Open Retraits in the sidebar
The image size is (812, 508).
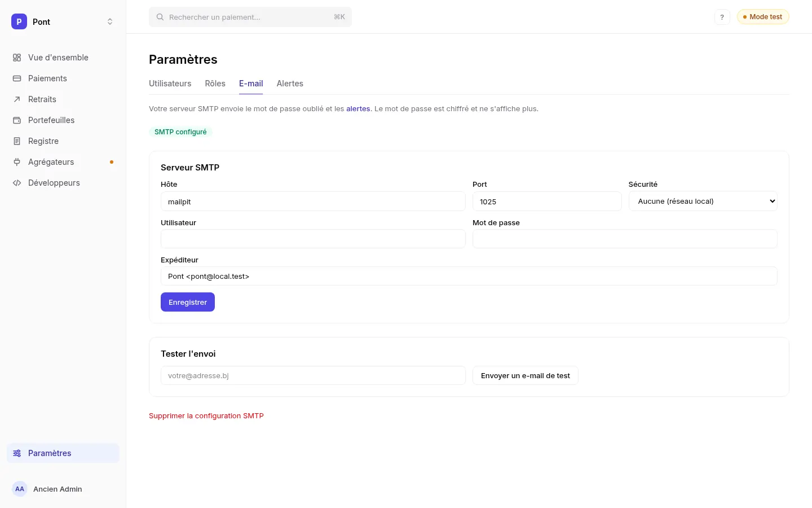(x=63, y=99)
